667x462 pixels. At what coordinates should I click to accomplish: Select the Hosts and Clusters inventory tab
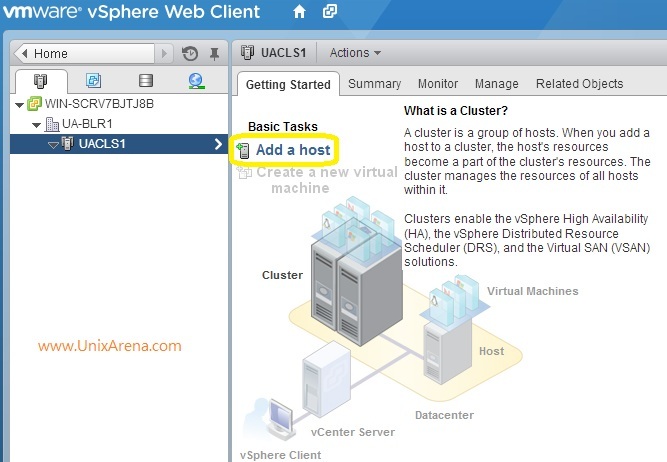40,81
